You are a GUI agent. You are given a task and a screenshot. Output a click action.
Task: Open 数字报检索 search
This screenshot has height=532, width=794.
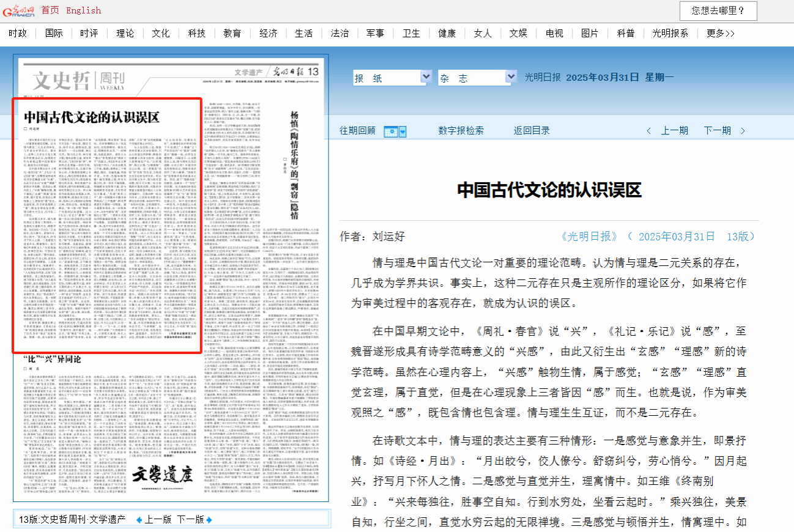[x=461, y=130]
